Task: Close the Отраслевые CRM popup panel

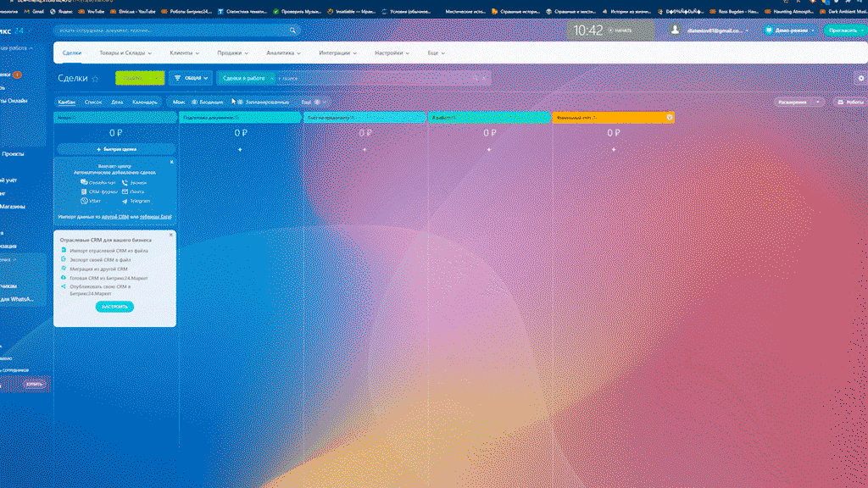Action: click(x=170, y=235)
